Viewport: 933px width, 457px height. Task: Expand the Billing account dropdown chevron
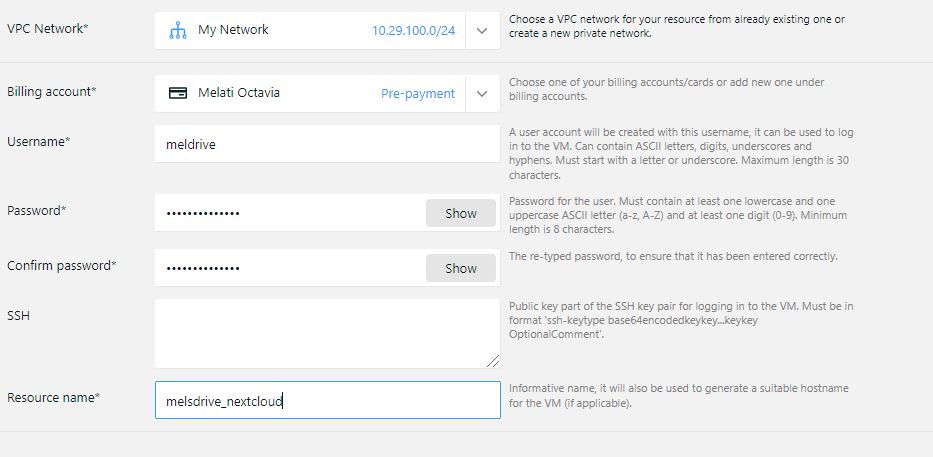click(x=482, y=93)
